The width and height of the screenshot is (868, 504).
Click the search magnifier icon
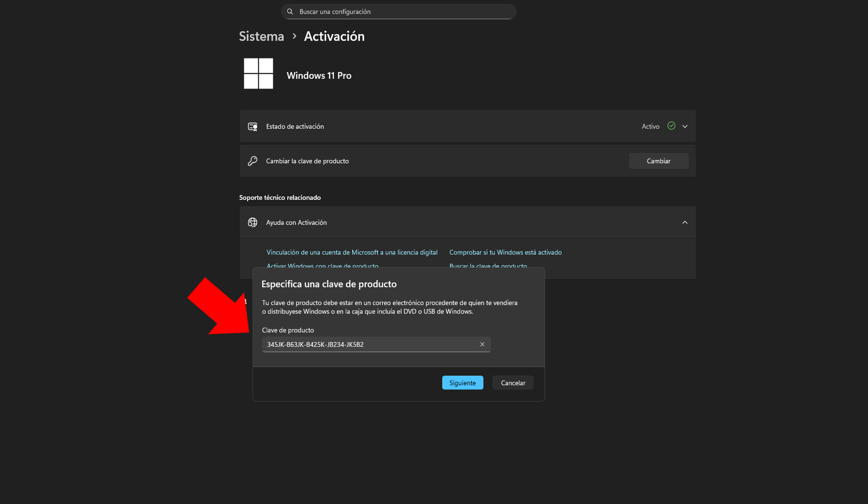coord(290,12)
